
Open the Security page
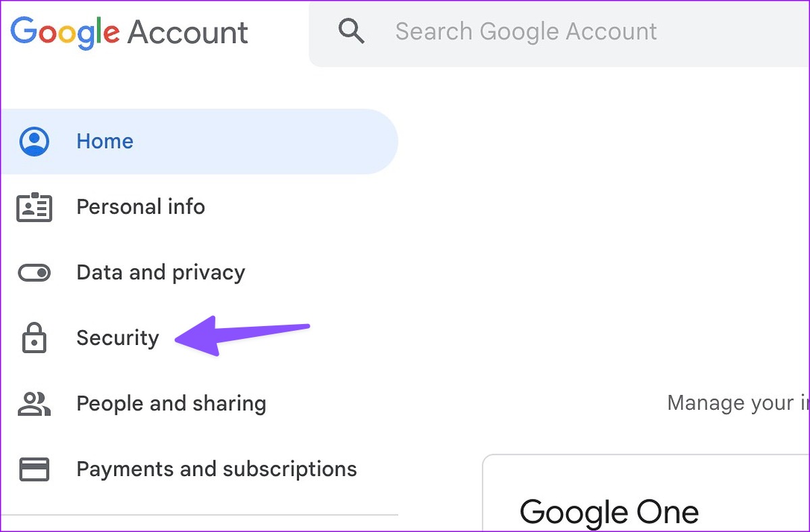coord(117,338)
